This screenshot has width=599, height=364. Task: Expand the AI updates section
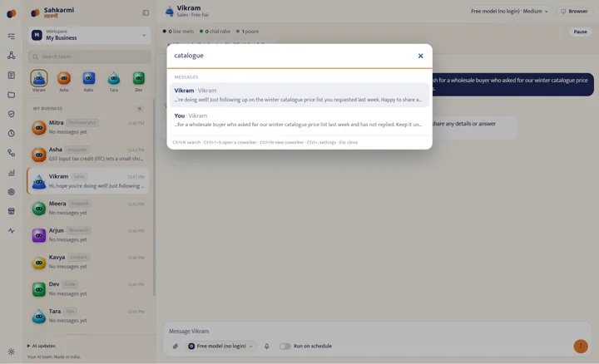point(42,346)
